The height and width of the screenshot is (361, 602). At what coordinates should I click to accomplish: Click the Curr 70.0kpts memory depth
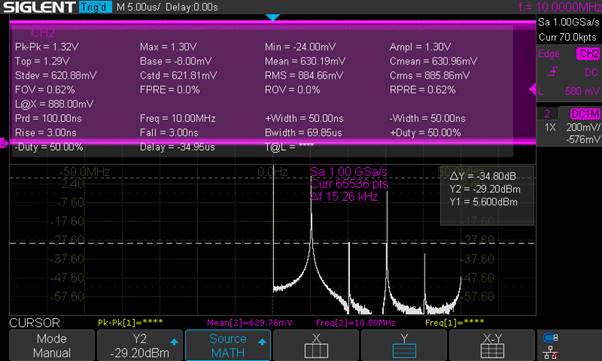tap(567, 37)
